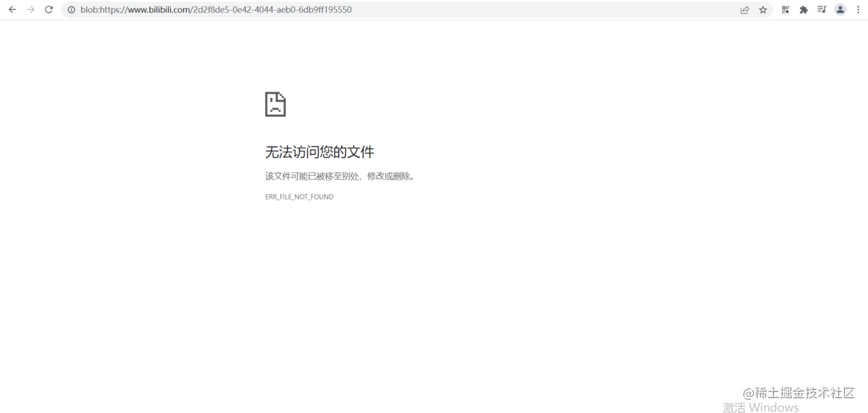This screenshot has width=868, height=413.
Task: Open the Extensions puzzle icon
Action: click(x=803, y=10)
